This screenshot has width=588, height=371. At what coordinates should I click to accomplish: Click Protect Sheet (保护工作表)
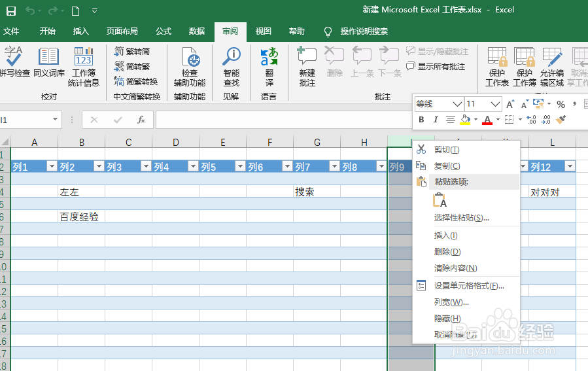coord(497,67)
